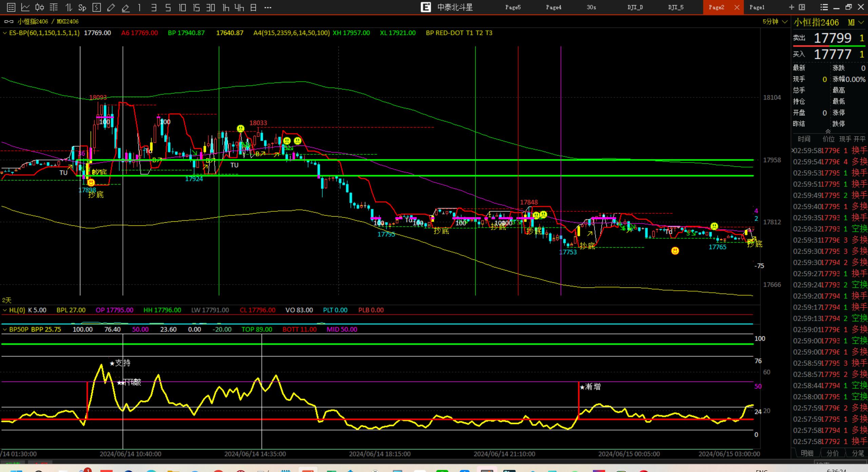
Task: Click the up-down arrows trade icon
Action: tap(69, 7)
